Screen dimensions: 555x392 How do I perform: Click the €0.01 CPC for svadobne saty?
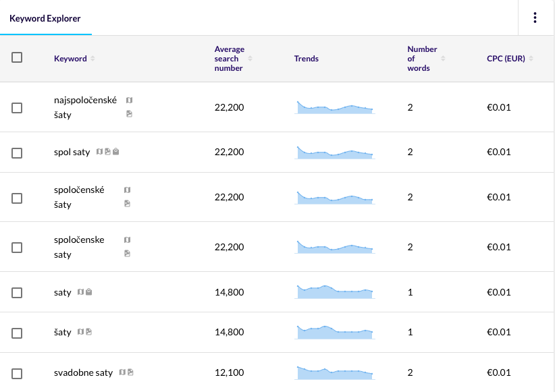pos(499,372)
